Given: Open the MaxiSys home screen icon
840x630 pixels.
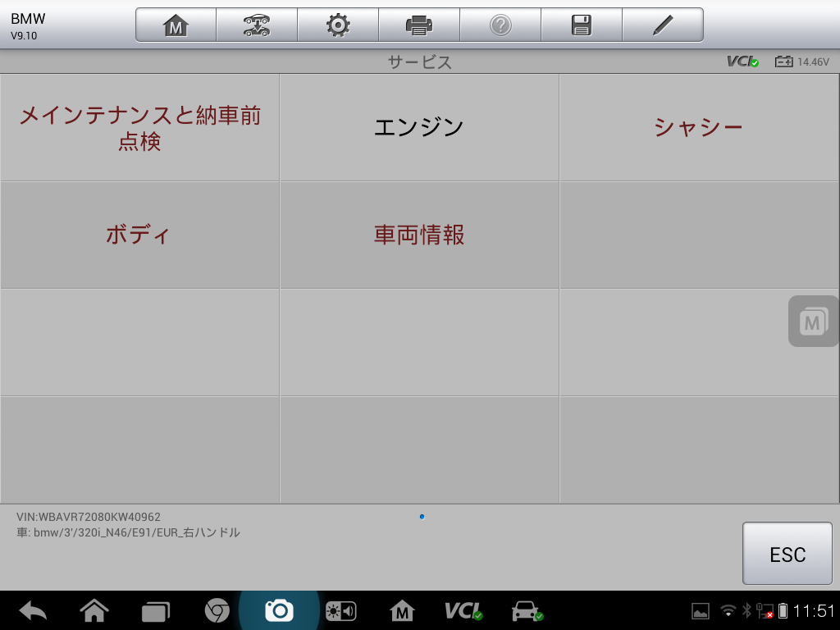Looking at the screenshot, I should tap(175, 25).
